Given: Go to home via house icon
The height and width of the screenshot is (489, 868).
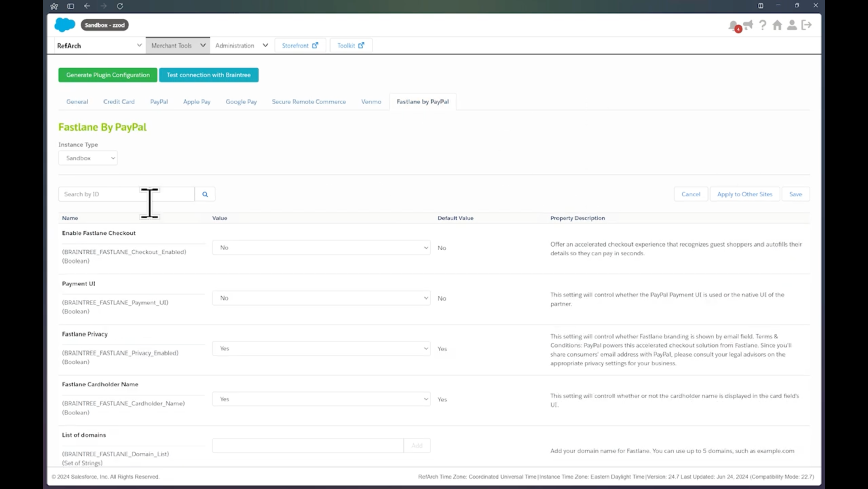Looking at the screenshot, I should (777, 25).
